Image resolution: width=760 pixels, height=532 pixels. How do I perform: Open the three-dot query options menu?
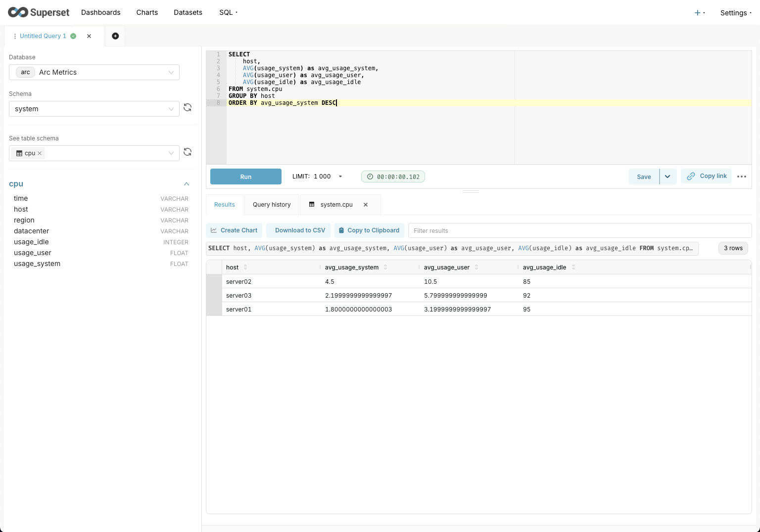pyautogui.click(x=741, y=177)
